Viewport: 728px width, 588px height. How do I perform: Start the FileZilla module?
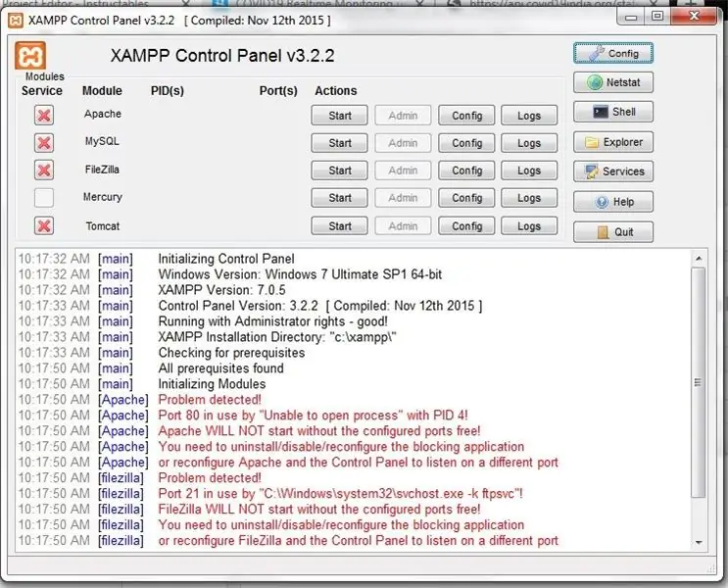pyautogui.click(x=339, y=171)
